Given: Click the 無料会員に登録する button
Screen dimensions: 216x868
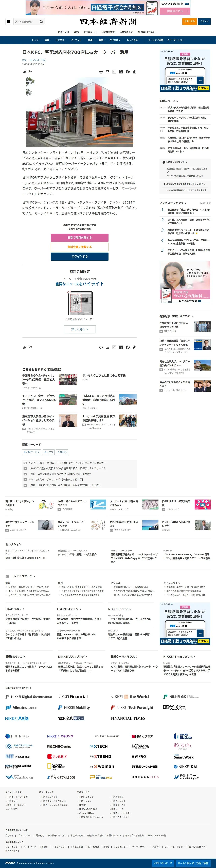Looking at the screenshot, I should pyautogui.click(x=80, y=247).
